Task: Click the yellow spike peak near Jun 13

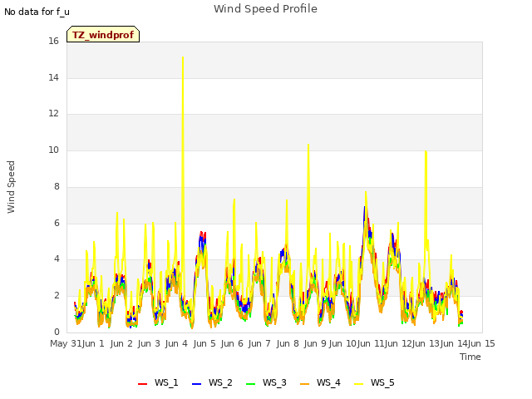Action: point(426,151)
